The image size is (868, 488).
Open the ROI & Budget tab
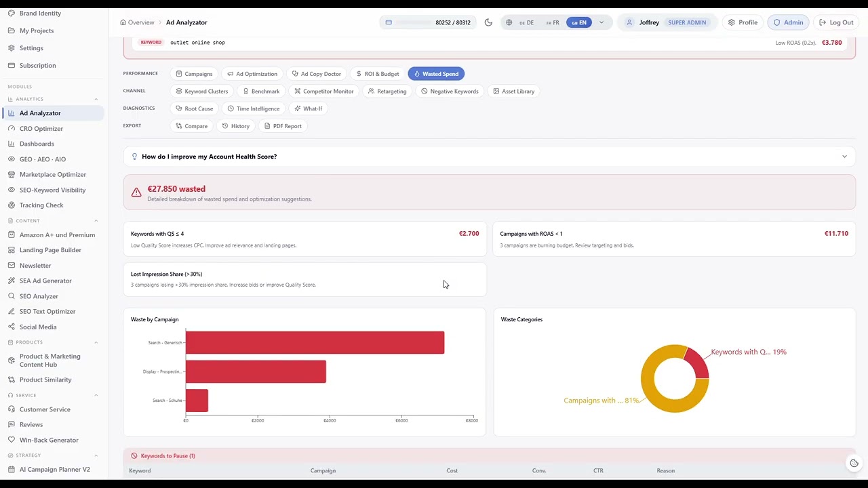tap(377, 74)
